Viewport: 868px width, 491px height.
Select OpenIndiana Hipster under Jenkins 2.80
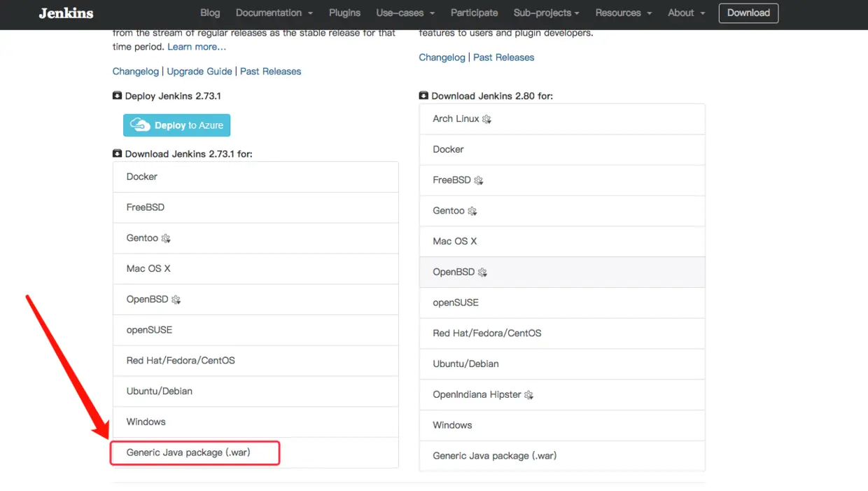[562, 395]
